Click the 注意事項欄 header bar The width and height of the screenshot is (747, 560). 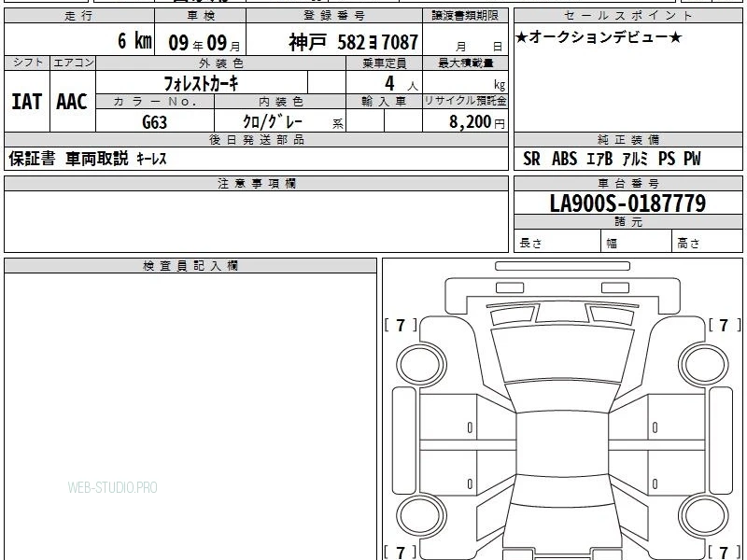click(x=256, y=183)
